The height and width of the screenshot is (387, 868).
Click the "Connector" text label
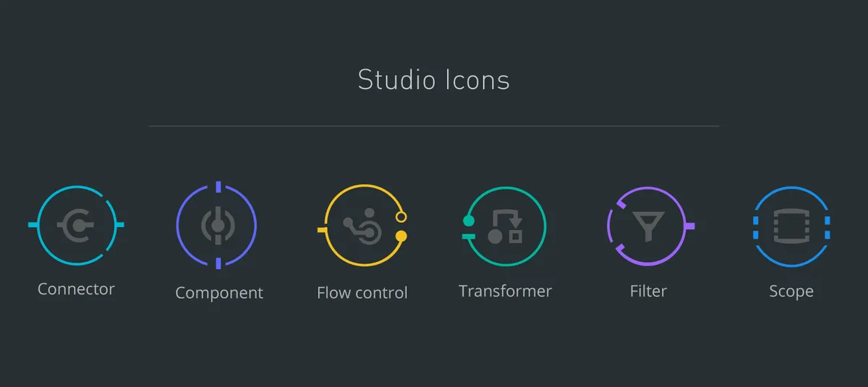pyautogui.click(x=76, y=289)
